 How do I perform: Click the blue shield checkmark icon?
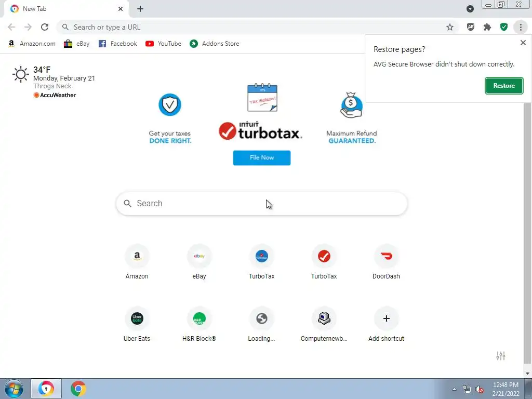coord(170,104)
